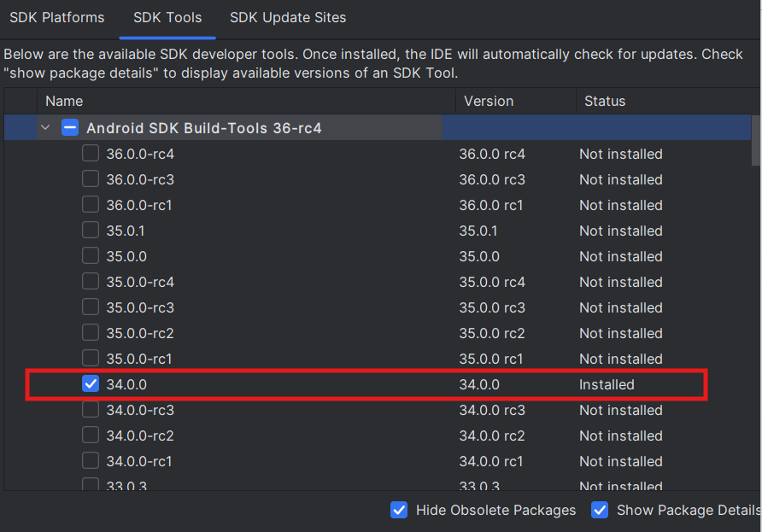Check the 35.0.0 package checkbox

point(91,256)
